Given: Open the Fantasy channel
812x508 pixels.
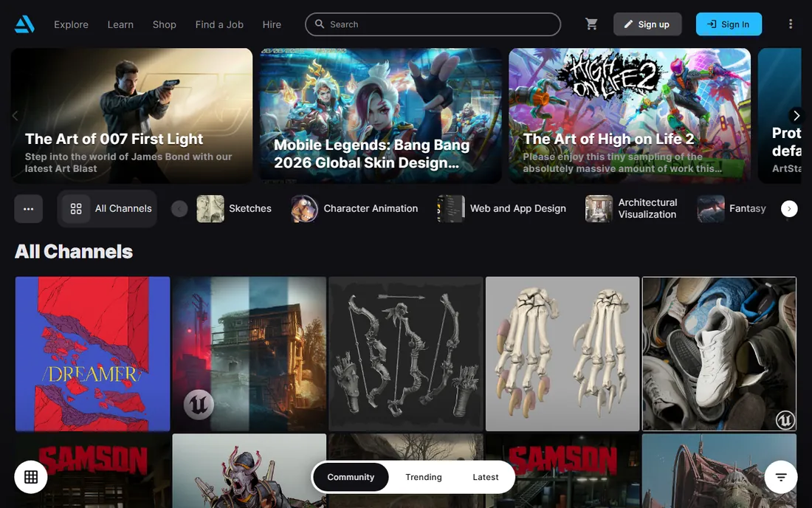Looking at the screenshot, I should tap(732, 209).
